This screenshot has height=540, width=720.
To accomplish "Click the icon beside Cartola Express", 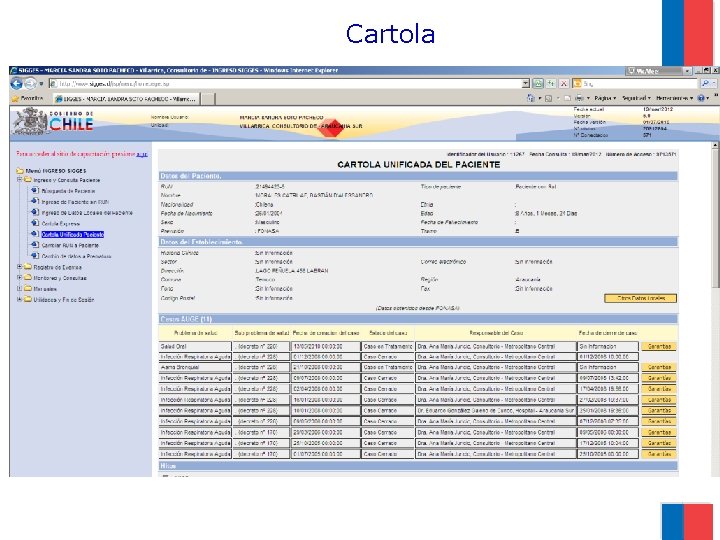I will [x=35, y=223].
